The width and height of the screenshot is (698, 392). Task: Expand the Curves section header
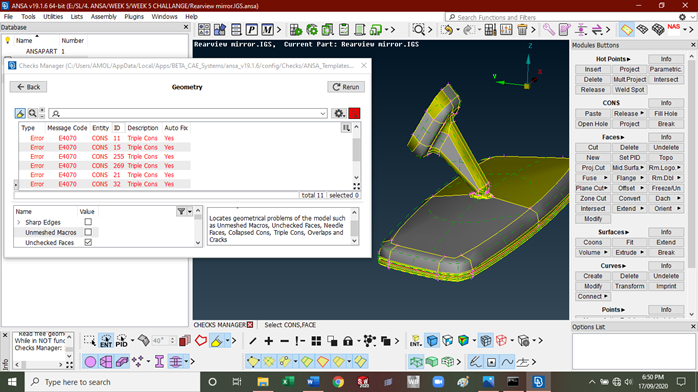click(x=613, y=266)
